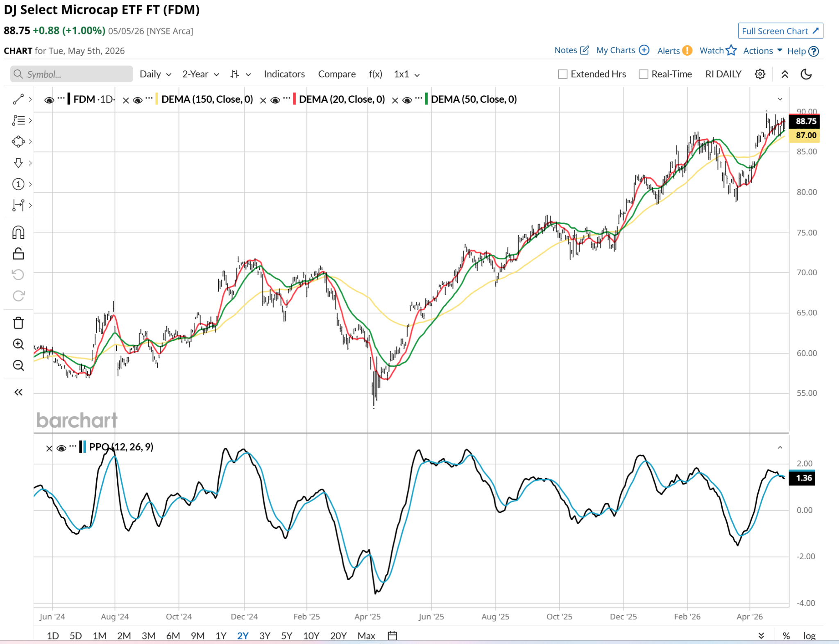Hide DEMA 150 with eye icon
839x644 pixels.
(138, 100)
